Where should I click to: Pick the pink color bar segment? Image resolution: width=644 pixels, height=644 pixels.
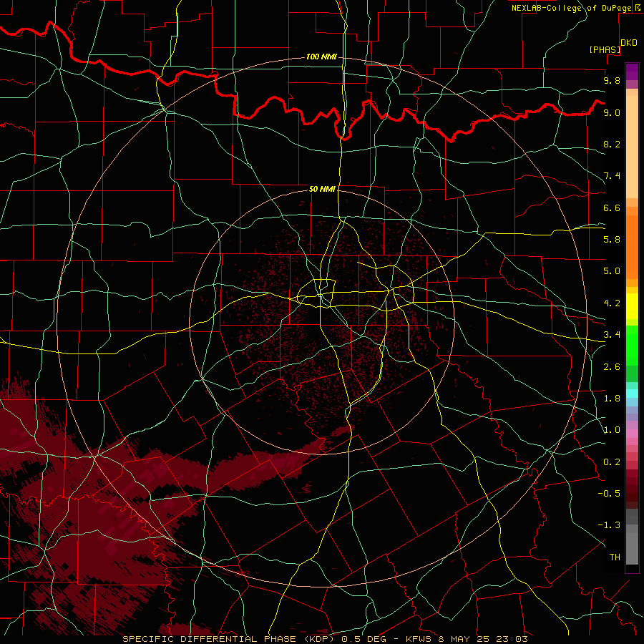pyautogui.click(x=632, y=434)
